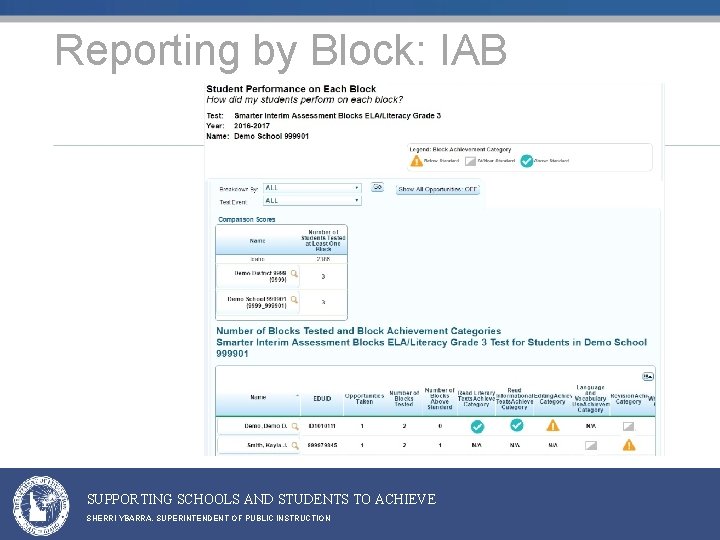Sort by Opportunities Taken column header

(364, 399)
